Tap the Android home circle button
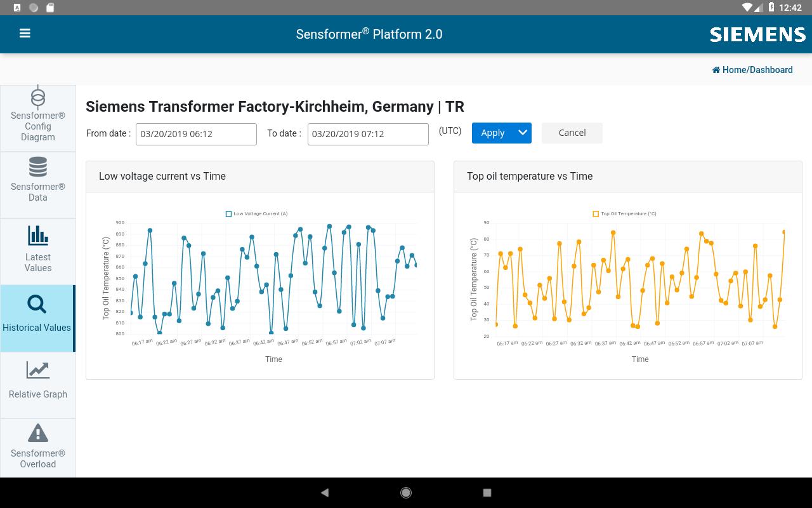Viewport: 812px width, 508px height. (x=406, y=493)
